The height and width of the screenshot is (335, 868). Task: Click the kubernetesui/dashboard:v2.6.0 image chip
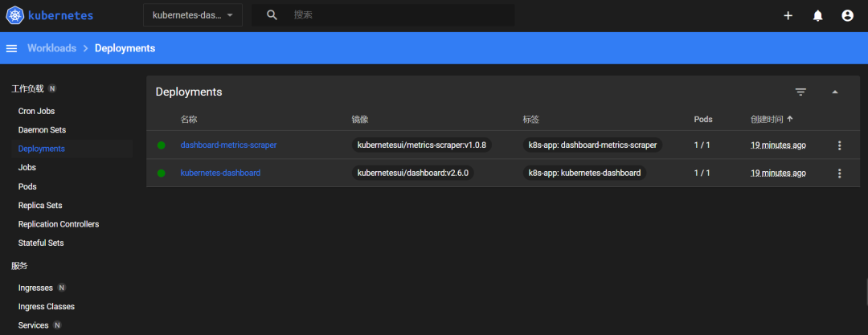coord(413,174)
